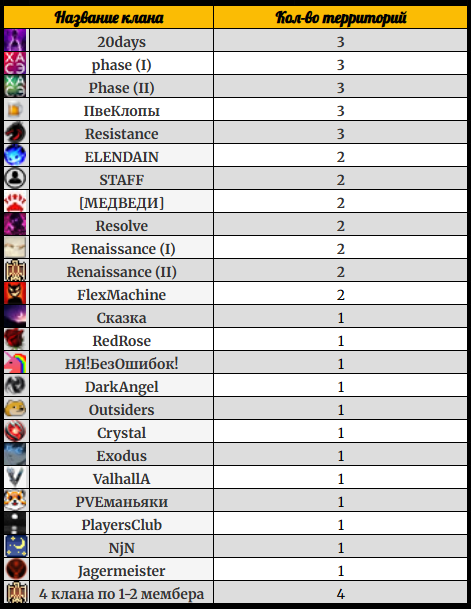Click the Renaissance (II) clan name
The image size is (471, 609).
pos(122,271)
